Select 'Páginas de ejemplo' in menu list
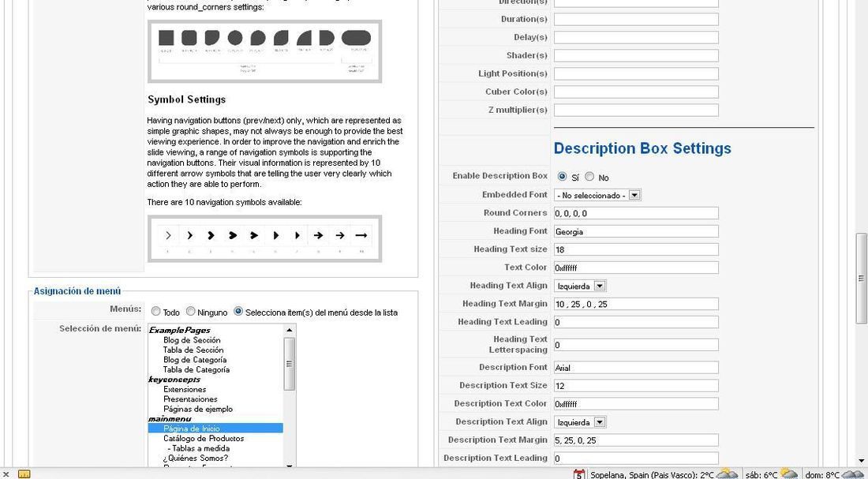Image resolution: width=868 pixels, height=479 pixels. point(197,410)
